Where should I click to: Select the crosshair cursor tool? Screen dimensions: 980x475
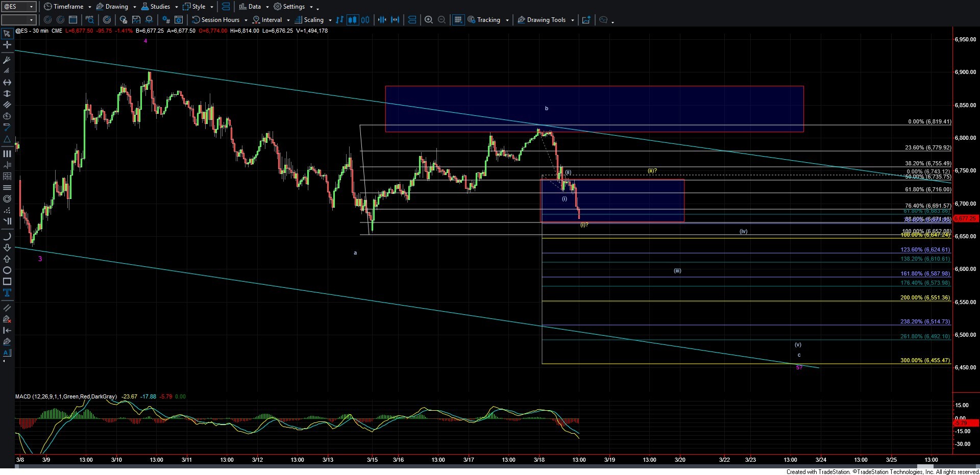[7, 45]
